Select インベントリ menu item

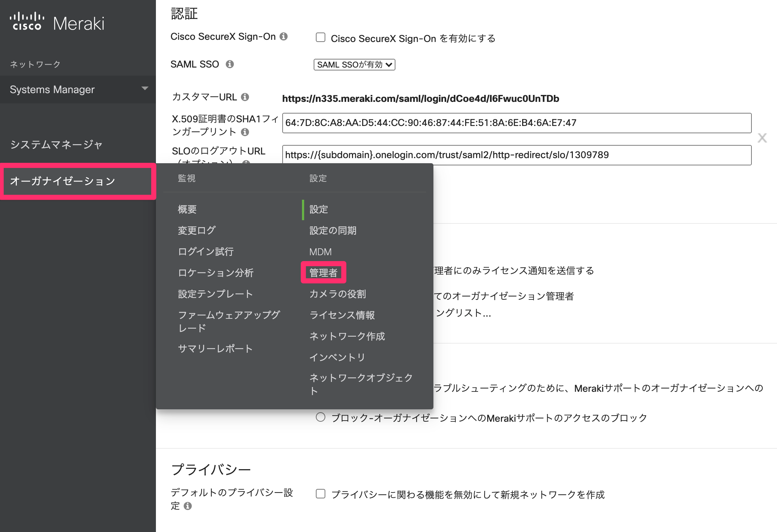[337, 357]
